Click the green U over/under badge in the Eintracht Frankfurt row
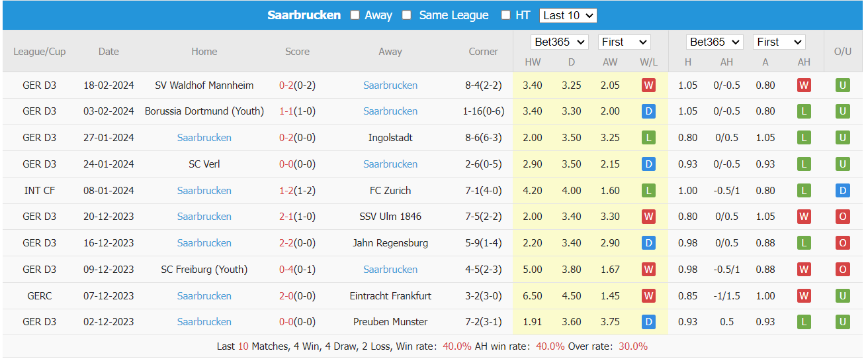Screen dimensions: 868x361 tap(842, 296)
